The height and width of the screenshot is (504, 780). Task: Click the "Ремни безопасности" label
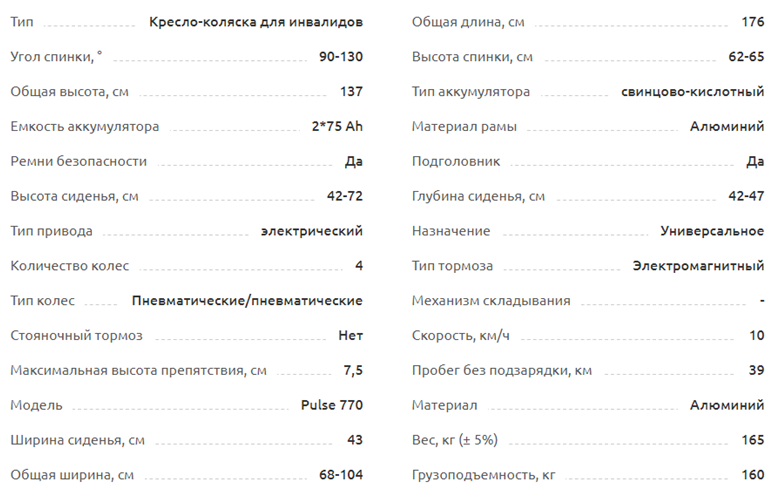click(x=78, y=161)
